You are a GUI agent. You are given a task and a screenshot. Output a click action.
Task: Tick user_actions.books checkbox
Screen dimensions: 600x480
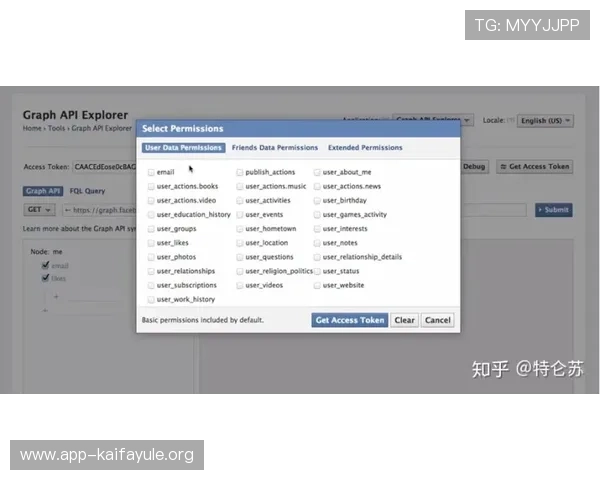[x=151, y=186]
